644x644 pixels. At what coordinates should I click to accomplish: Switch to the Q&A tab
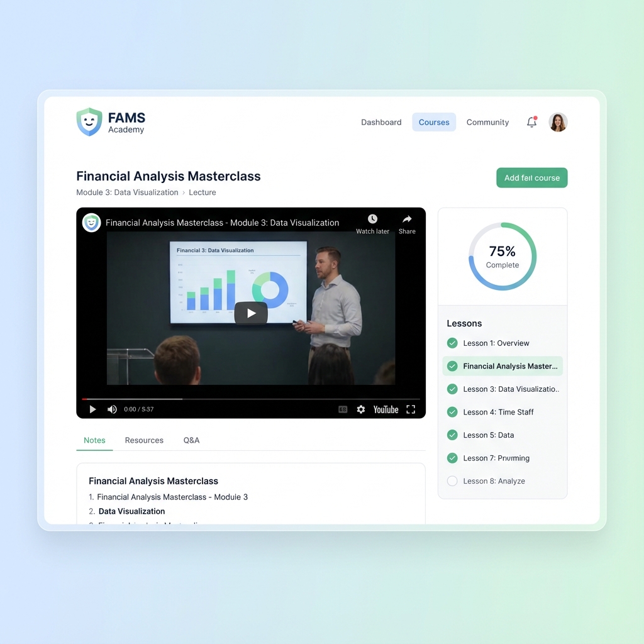tap(191, 440)
